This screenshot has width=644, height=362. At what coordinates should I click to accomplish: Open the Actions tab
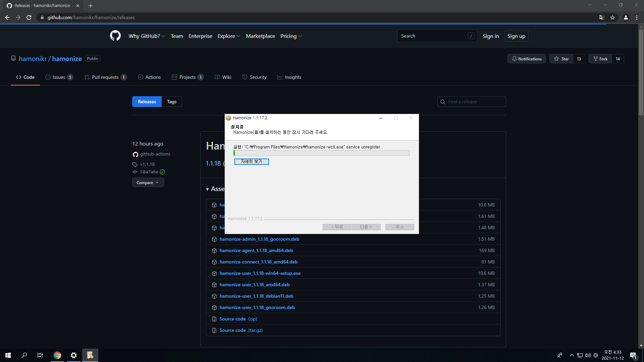click(x=149, y=77)
